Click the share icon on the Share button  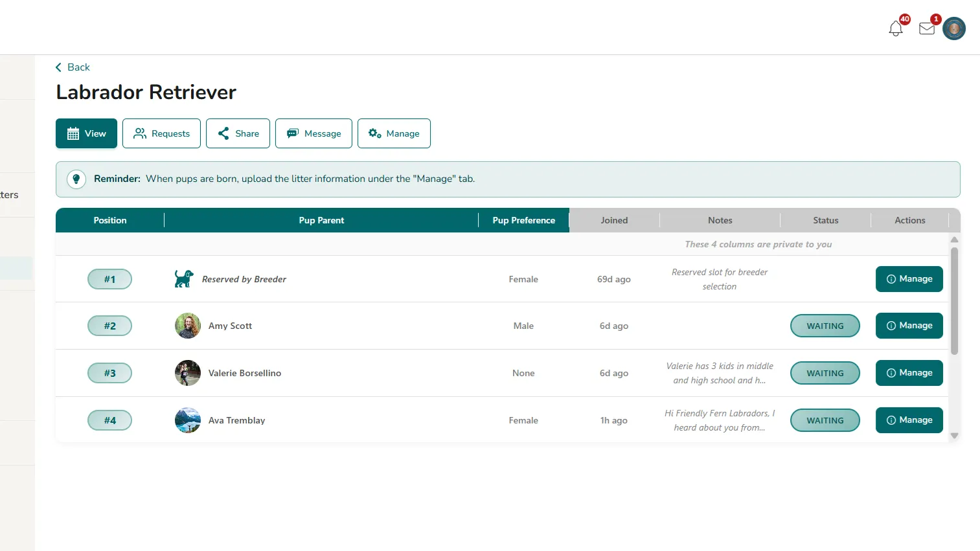coord(224,133)
